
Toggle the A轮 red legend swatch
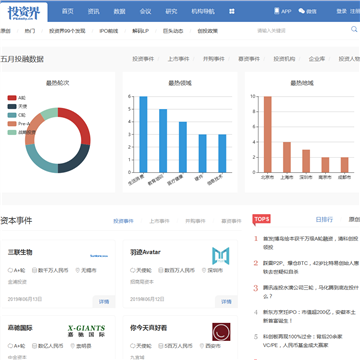[x=12, y=98]
